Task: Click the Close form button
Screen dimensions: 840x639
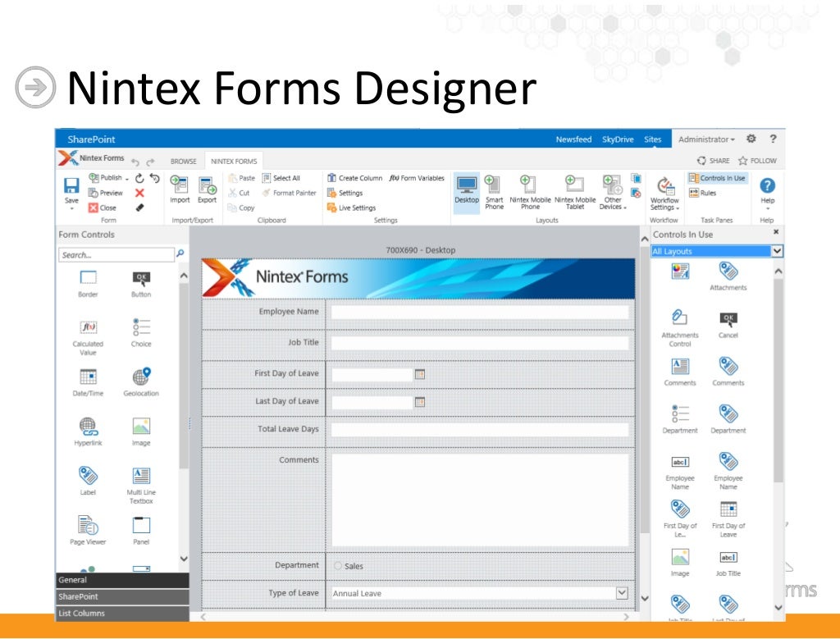Action: click(103, 208)
